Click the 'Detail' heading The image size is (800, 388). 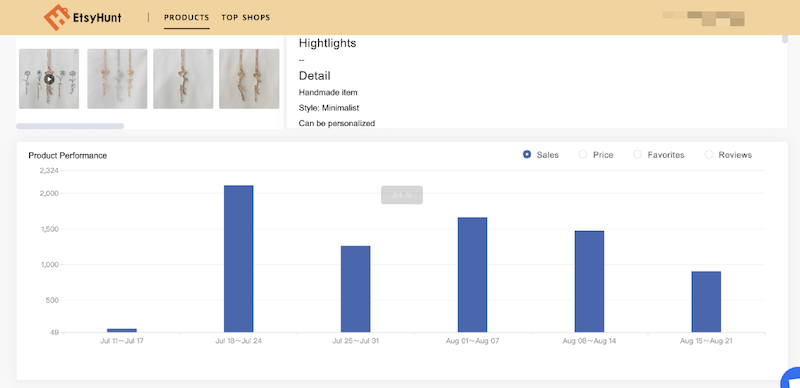click(x=315, y=76)
